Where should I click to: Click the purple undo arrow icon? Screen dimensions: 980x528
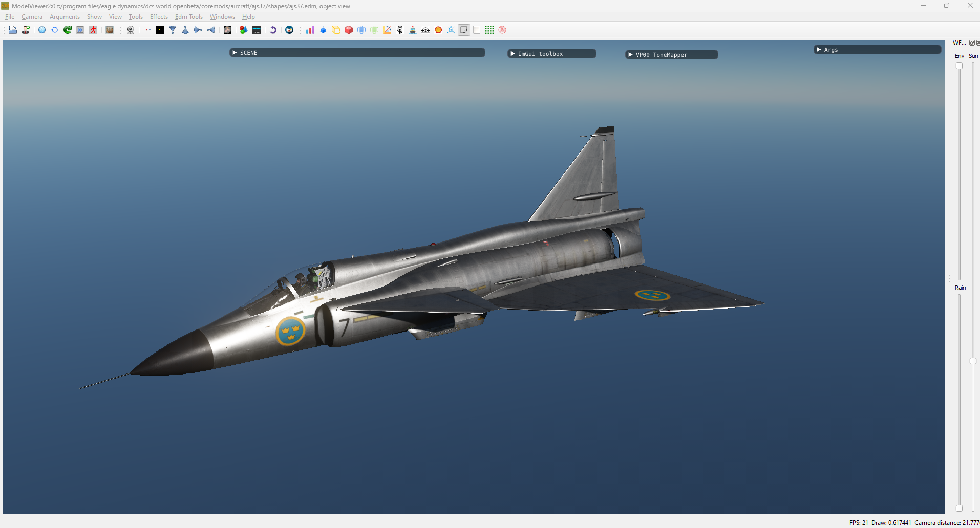click(273, 30)
